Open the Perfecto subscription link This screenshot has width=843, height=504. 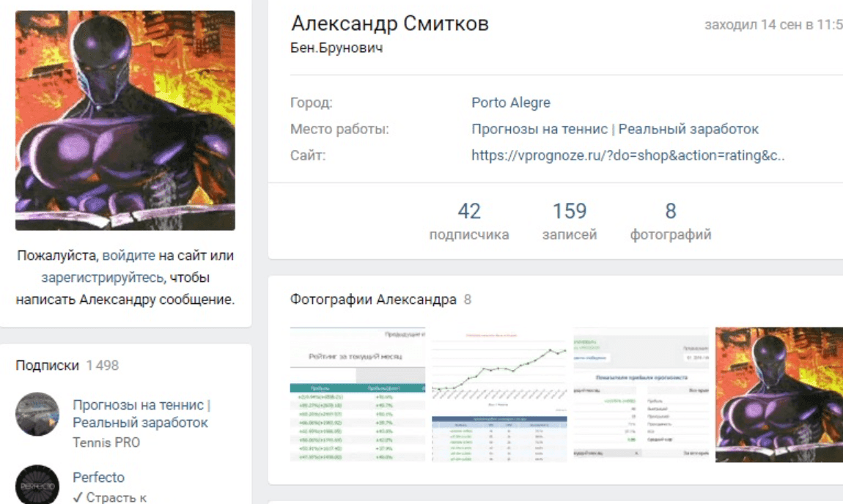point(98,477)
